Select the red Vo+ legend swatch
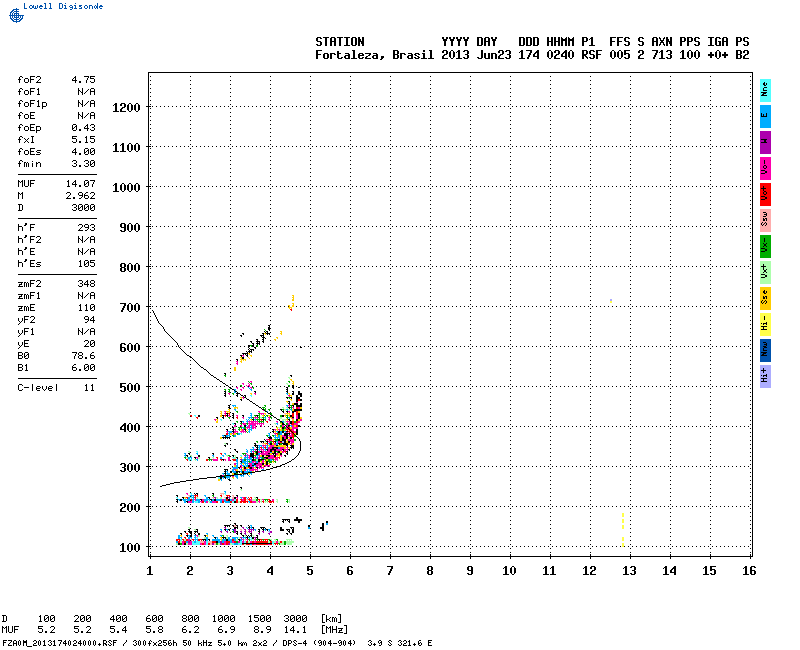The width and height of the screenshot is (800, 650). coord(765,194)
